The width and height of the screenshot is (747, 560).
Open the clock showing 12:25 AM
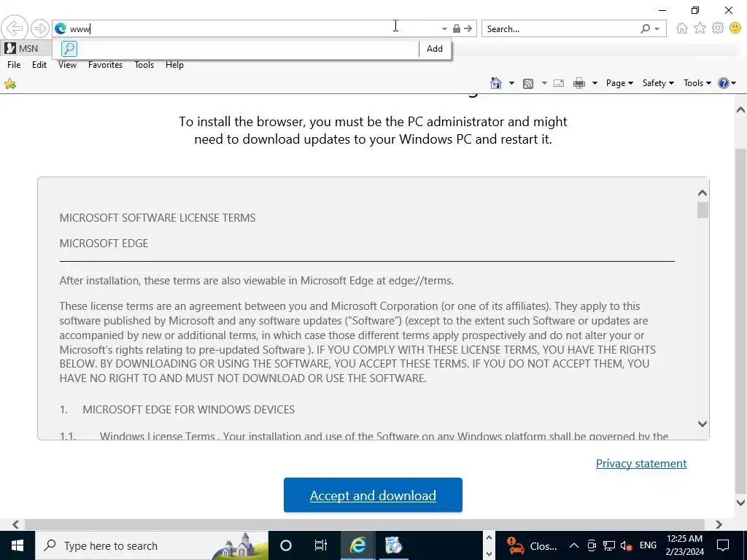(684, 545)
